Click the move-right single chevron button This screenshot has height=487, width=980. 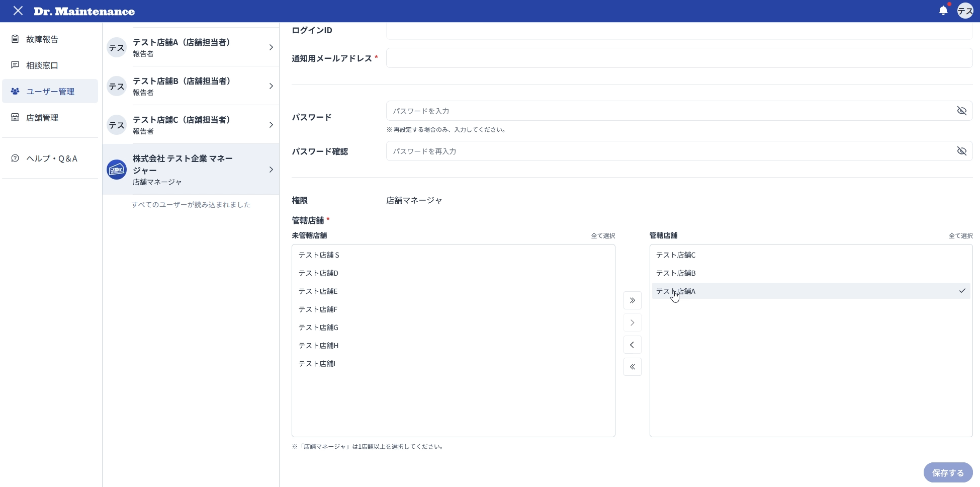pos(633,322)
